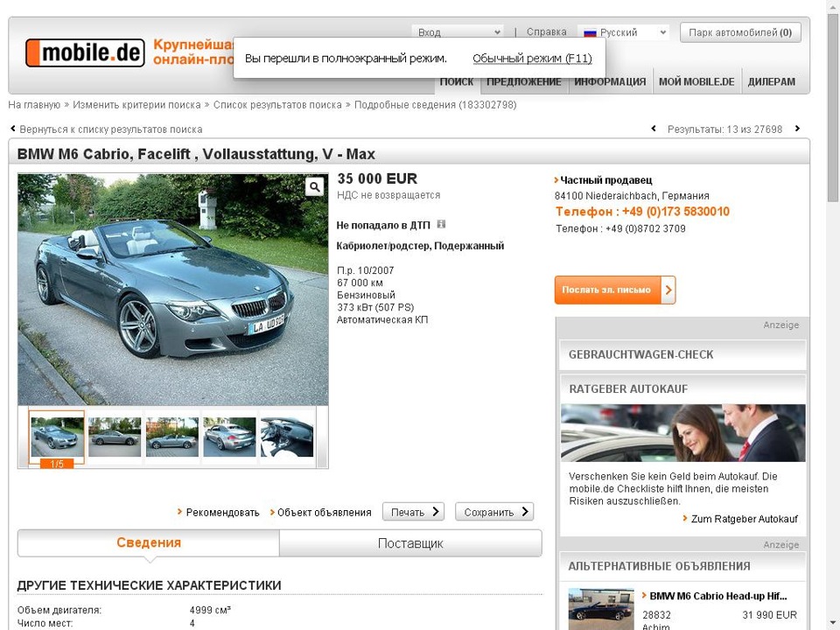Click back arrow before Вернуться к списку

point(13,129)
